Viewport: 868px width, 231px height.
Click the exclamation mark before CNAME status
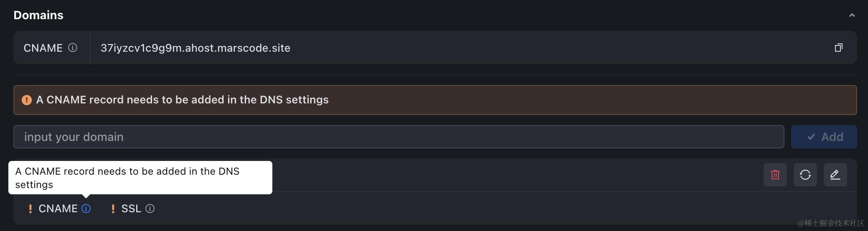[x=30, y=209]
